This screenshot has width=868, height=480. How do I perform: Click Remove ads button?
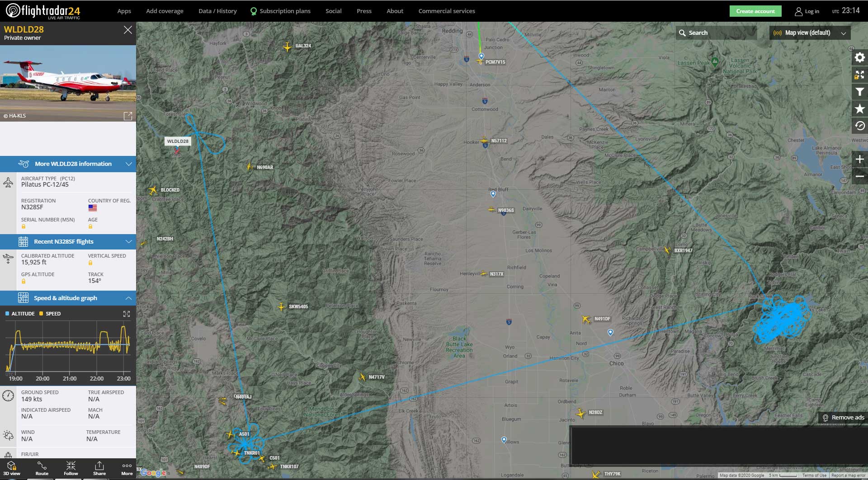843,418
